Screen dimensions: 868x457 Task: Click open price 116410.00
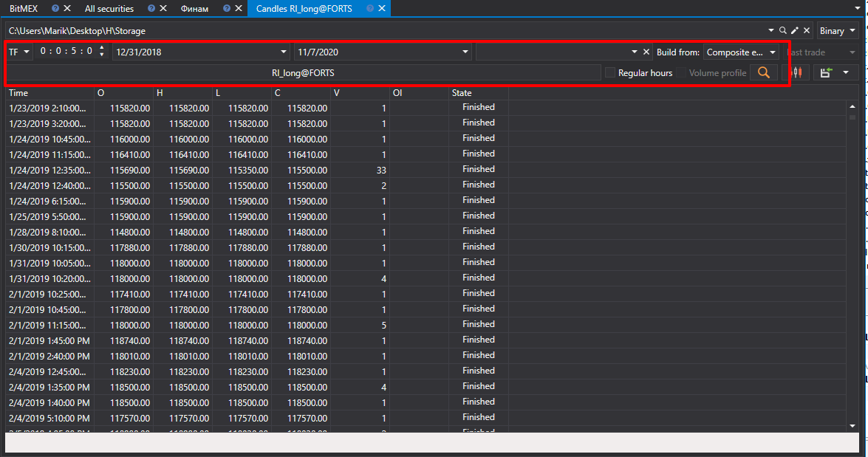(x=130, y=154)
